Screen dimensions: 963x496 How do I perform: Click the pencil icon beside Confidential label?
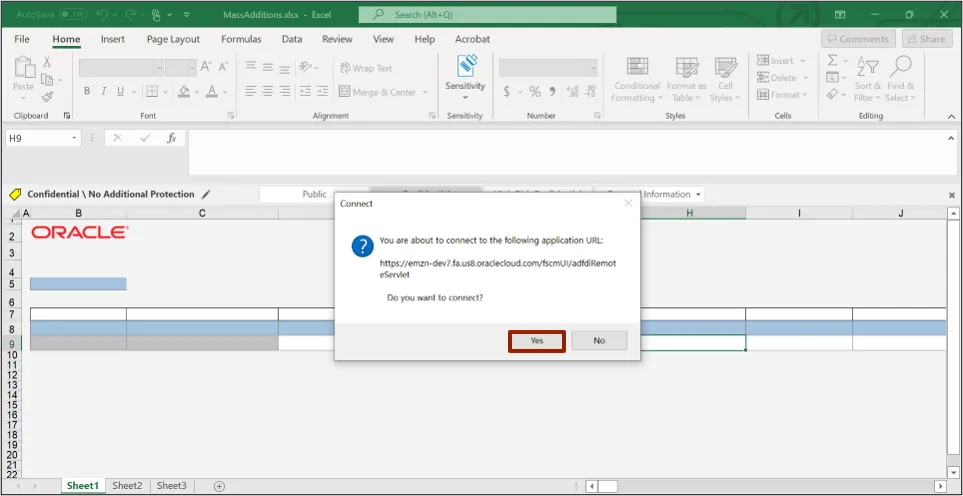pyautogui.click(x=206, y=194)
